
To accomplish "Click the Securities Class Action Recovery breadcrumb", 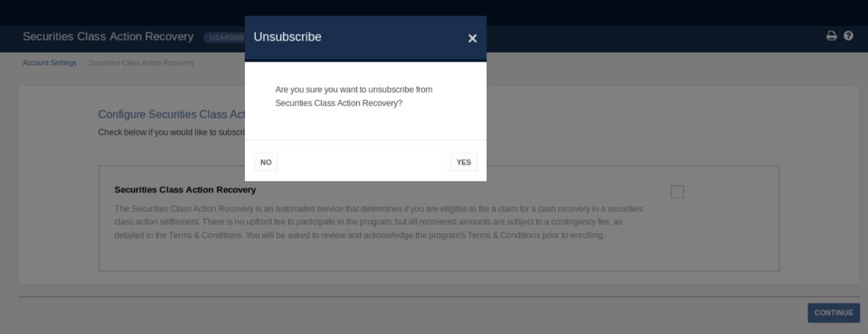I will click(x=141, y=63).
